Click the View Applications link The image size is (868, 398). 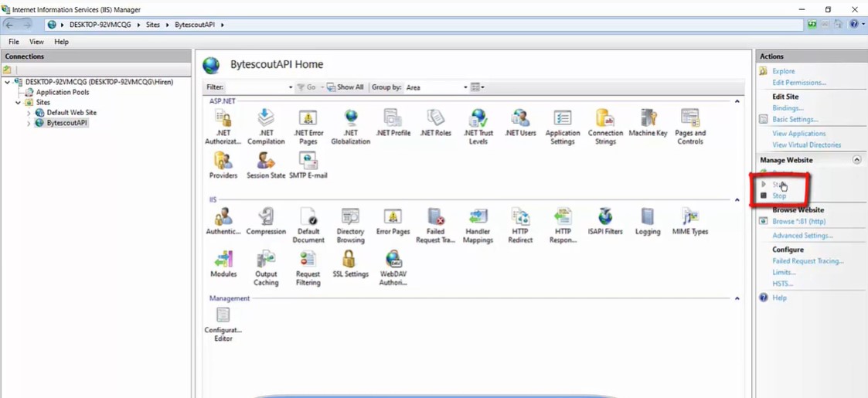point(798,134)
